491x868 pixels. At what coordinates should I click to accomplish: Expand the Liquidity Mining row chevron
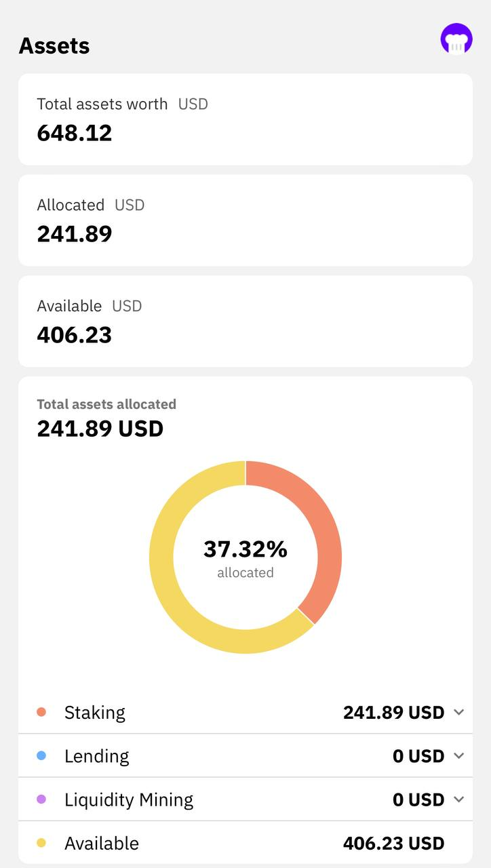coord(459,800)
